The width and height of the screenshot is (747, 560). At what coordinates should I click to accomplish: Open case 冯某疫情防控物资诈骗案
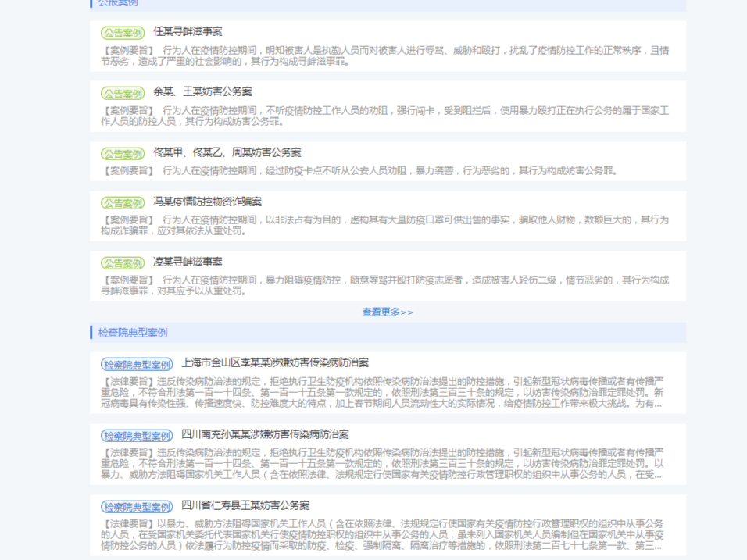point(207,202)
